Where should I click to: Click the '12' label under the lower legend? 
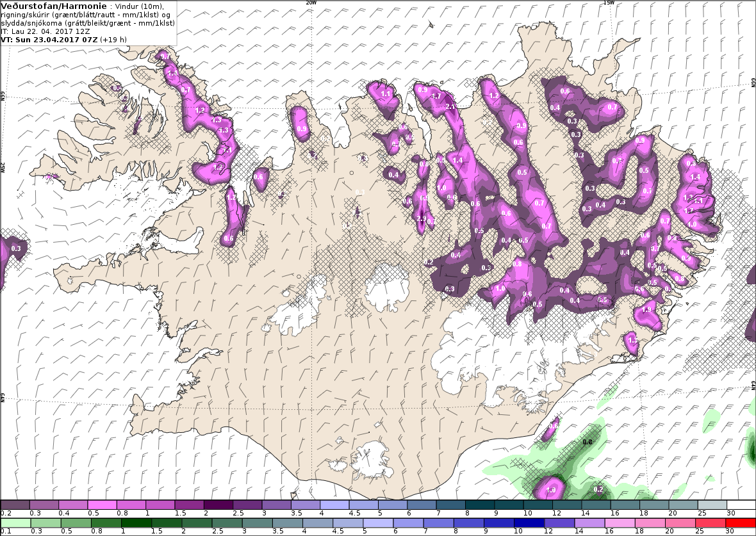(x=548, y=531)
